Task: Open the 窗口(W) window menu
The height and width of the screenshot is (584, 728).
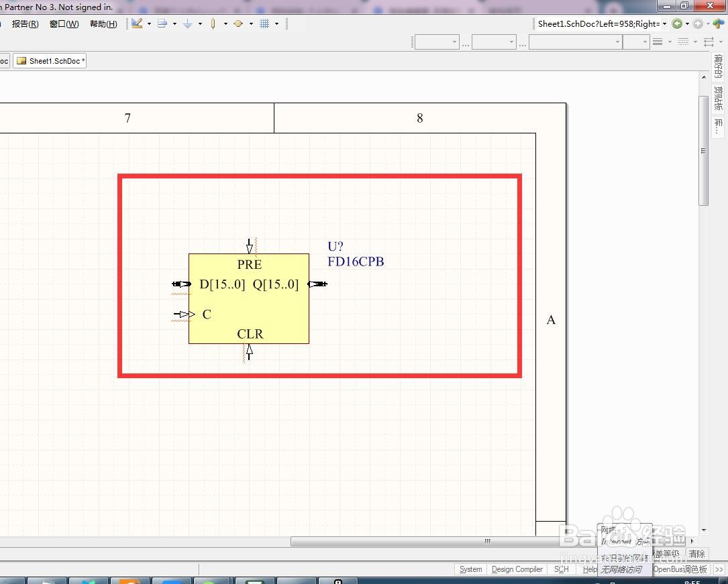Action: pos(64,23)
